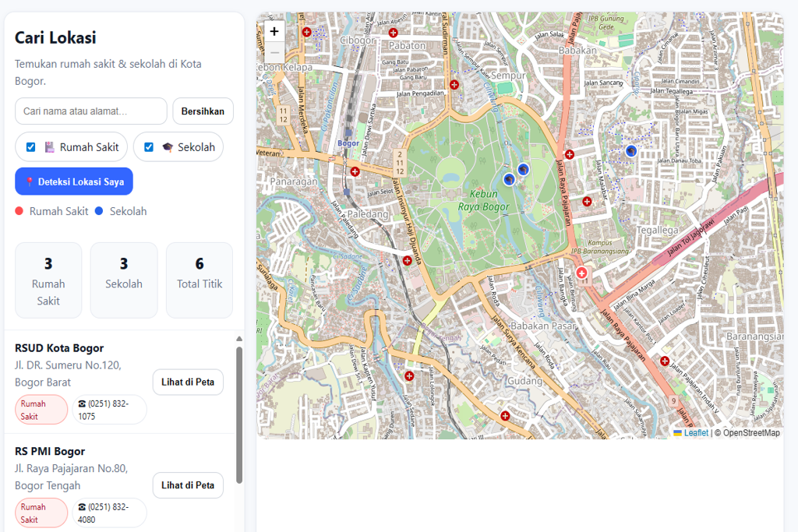Uncheck the Rumah Sakit filter checkbox
The image size is (798, 532).
click(30, 147)
